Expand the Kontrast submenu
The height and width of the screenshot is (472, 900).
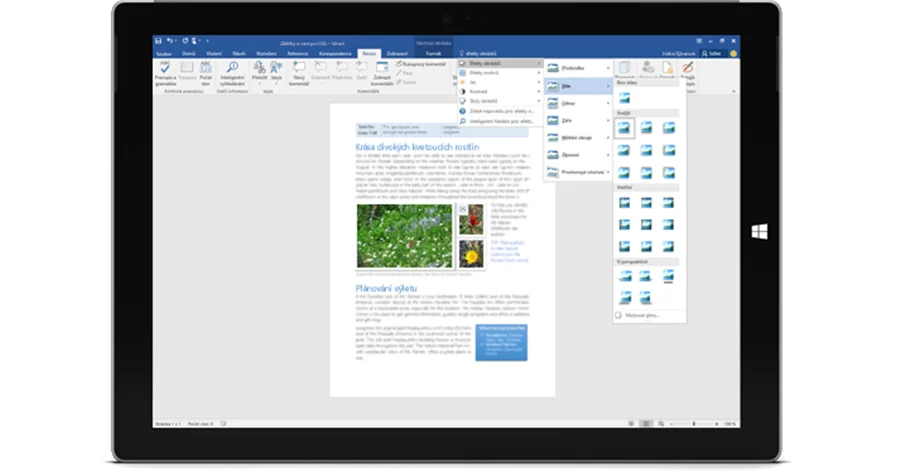pyautogui.click(x=500, y=91)
